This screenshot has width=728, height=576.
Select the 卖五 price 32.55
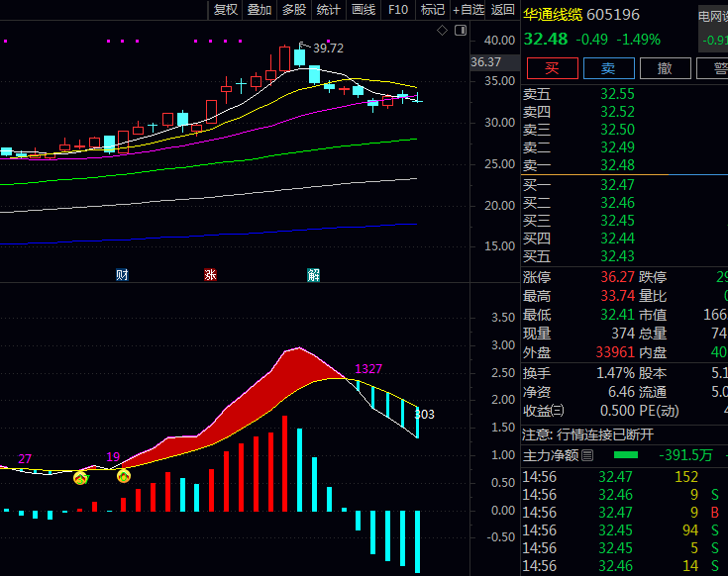[x=617, y=94]
